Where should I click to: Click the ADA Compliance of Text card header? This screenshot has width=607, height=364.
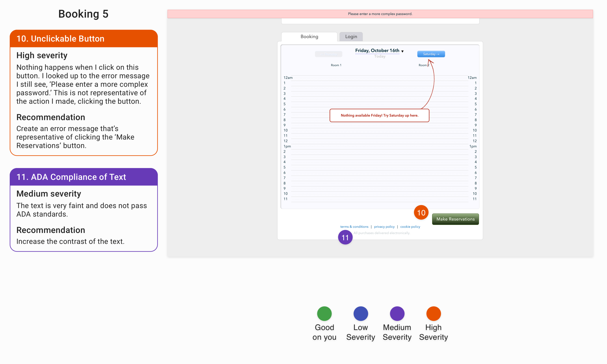coord(83,177)
